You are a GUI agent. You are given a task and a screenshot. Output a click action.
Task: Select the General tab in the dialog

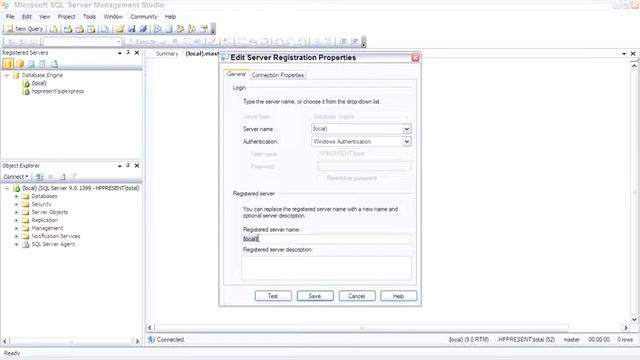[236, 74]
